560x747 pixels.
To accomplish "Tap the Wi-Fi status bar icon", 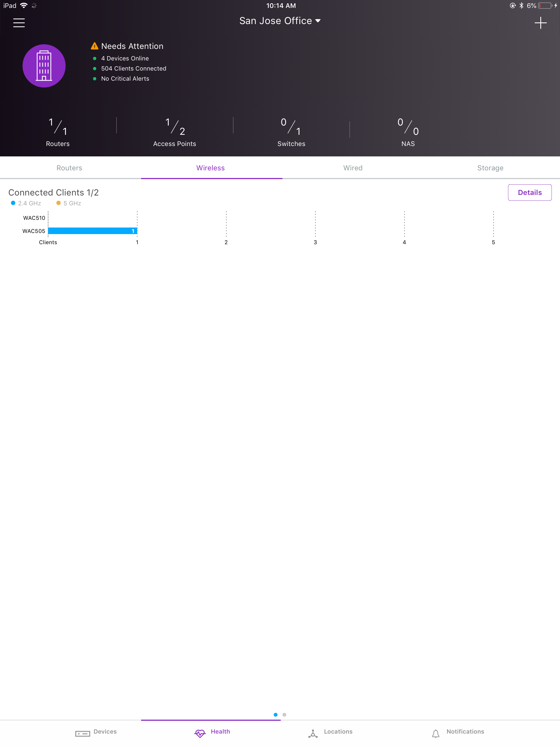I will (24, 5).
